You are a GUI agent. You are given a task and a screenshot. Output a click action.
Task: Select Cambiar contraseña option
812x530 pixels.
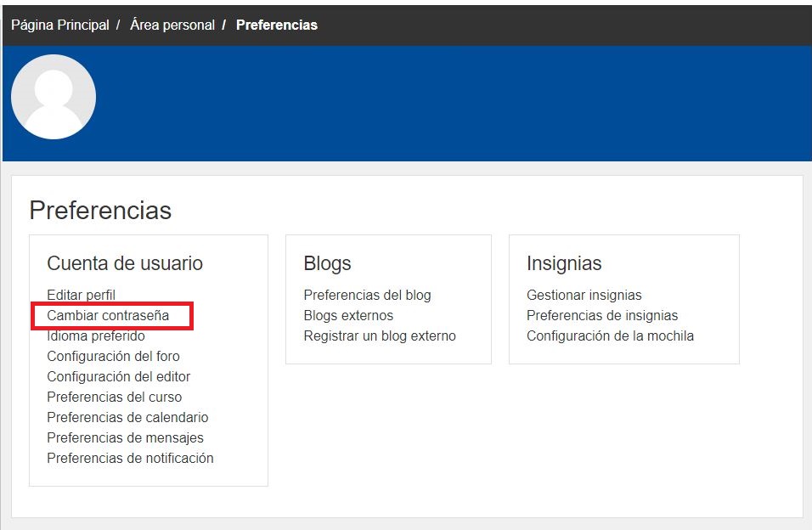tap(108, 315)
